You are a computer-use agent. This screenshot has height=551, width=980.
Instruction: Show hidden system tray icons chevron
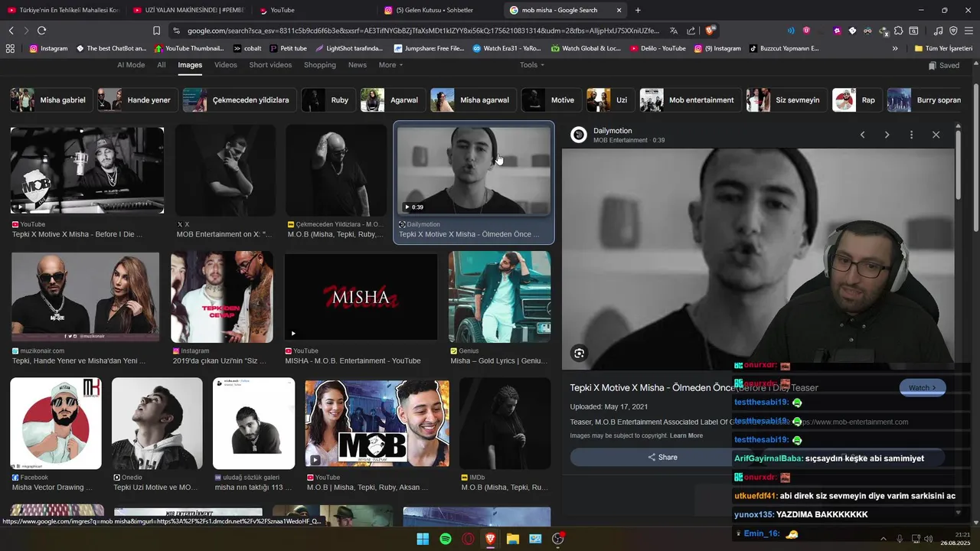883,539
